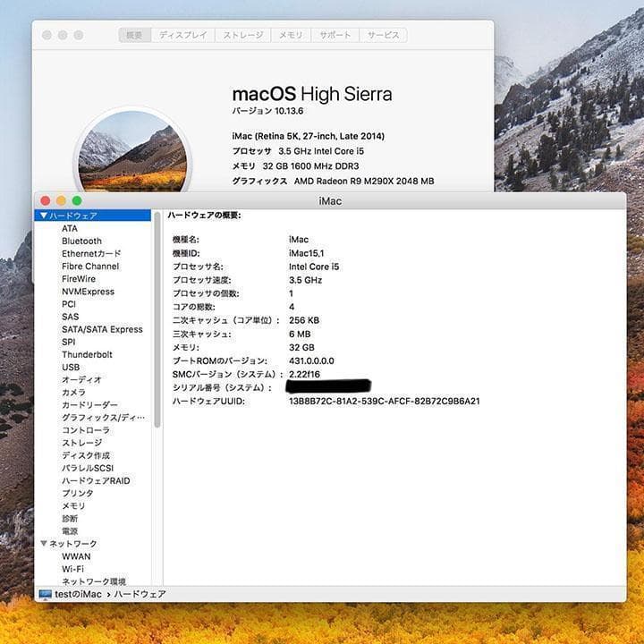Open Ethernetカード hardware entry
This screenshot has width=644, height=644.
coord(91,254)
